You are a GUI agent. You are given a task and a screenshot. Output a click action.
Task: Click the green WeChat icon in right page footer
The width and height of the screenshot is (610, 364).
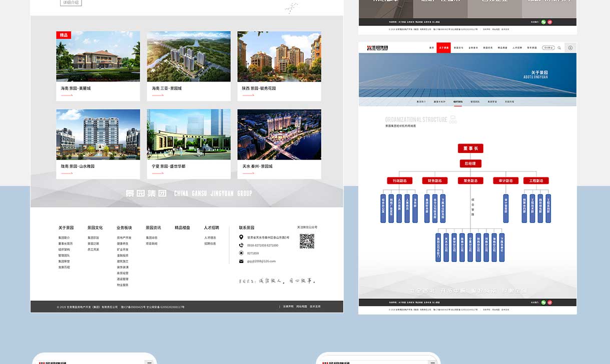[x=544, y=302]
